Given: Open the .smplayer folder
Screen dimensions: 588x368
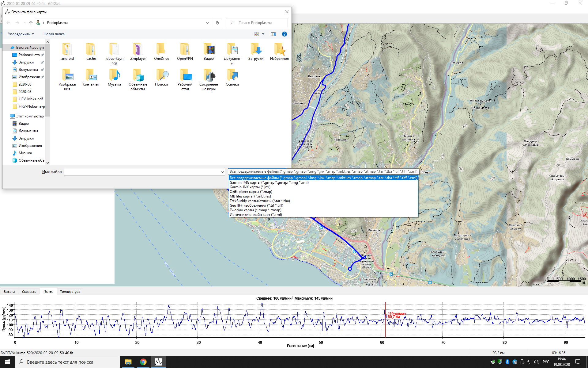Looking at the screenshot, I should click(x=138, y=52).
